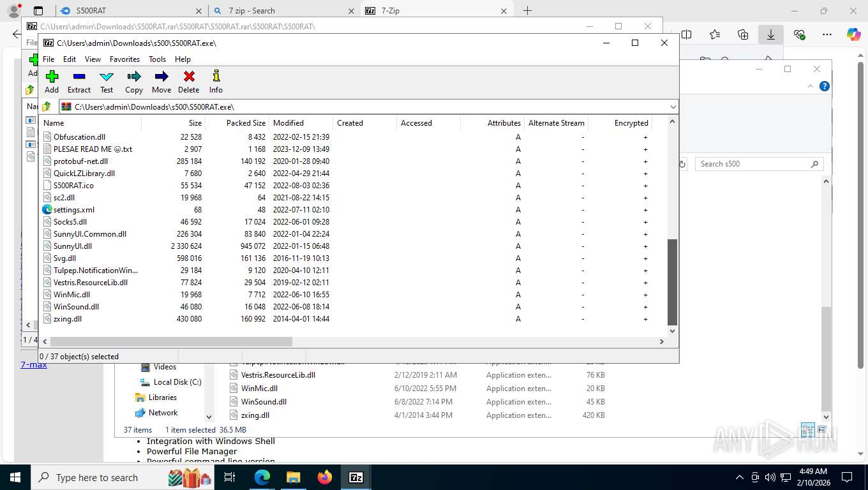Open the Edge downloads icon
Viewport: 868px width, 490px height.
click(x=771, y=35)
